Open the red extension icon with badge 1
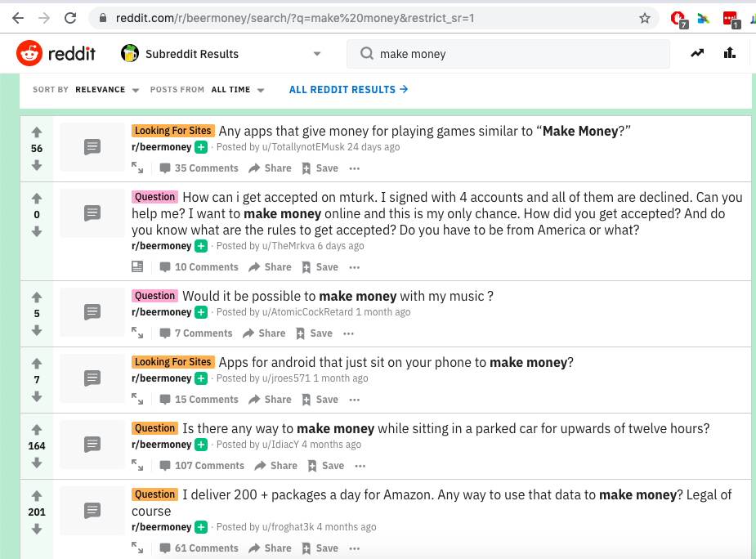Viewport: 756px width, 559px height. coord(731,20)
